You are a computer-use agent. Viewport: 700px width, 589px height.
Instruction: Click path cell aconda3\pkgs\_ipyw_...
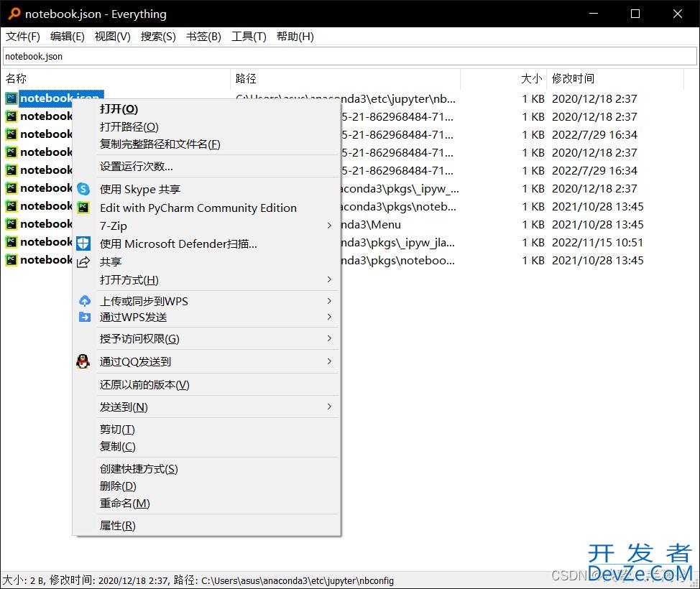point(400,189)
